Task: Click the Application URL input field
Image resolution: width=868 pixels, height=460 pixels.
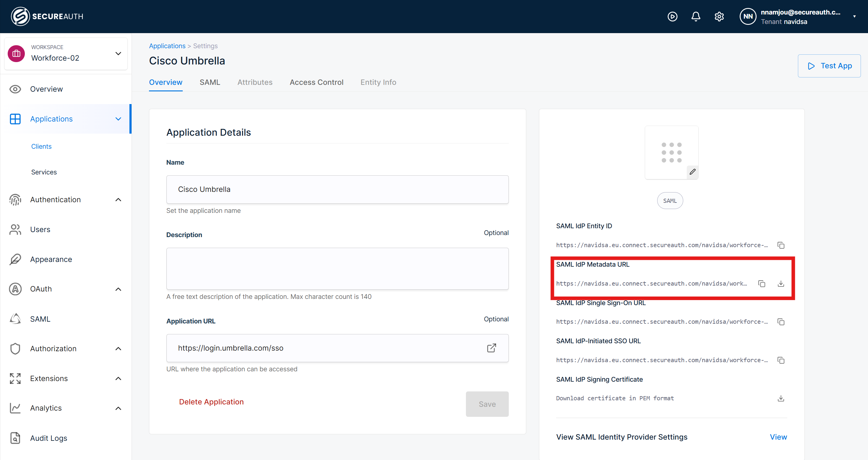Action: [337, 348]
